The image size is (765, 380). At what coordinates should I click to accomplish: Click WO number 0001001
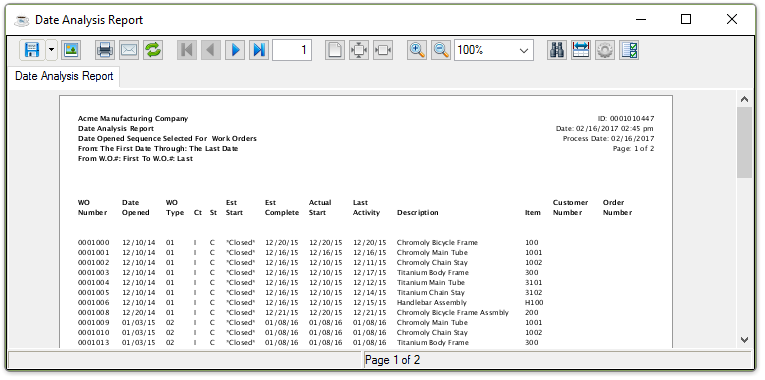pos(94,253)
